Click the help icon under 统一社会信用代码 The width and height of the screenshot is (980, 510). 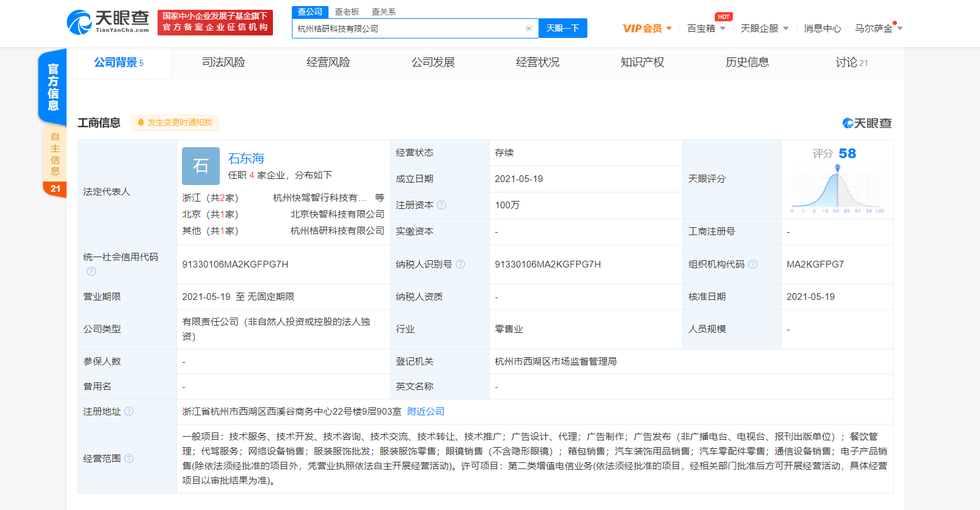(x=91, y=271)
